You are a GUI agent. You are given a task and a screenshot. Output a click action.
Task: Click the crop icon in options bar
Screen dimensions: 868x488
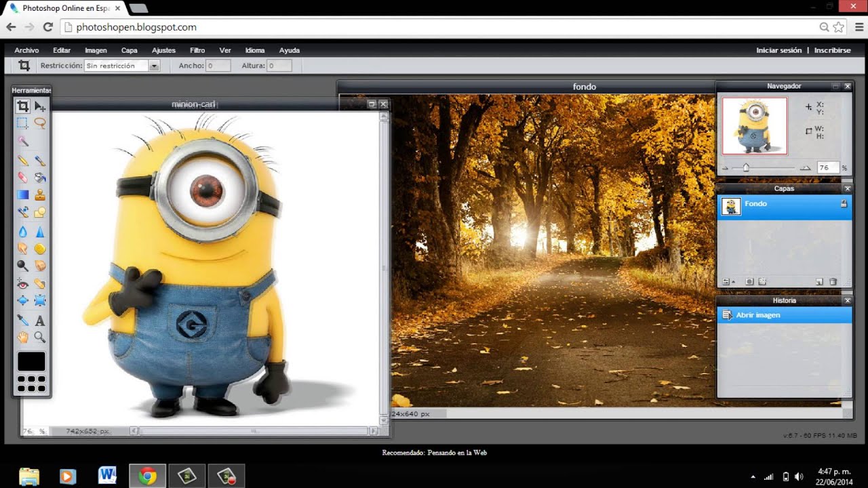coord(24,66)
